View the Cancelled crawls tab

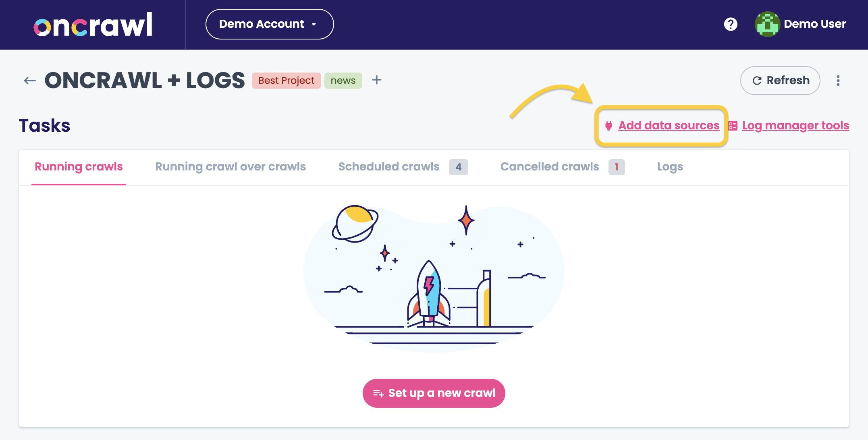point(550,167)
